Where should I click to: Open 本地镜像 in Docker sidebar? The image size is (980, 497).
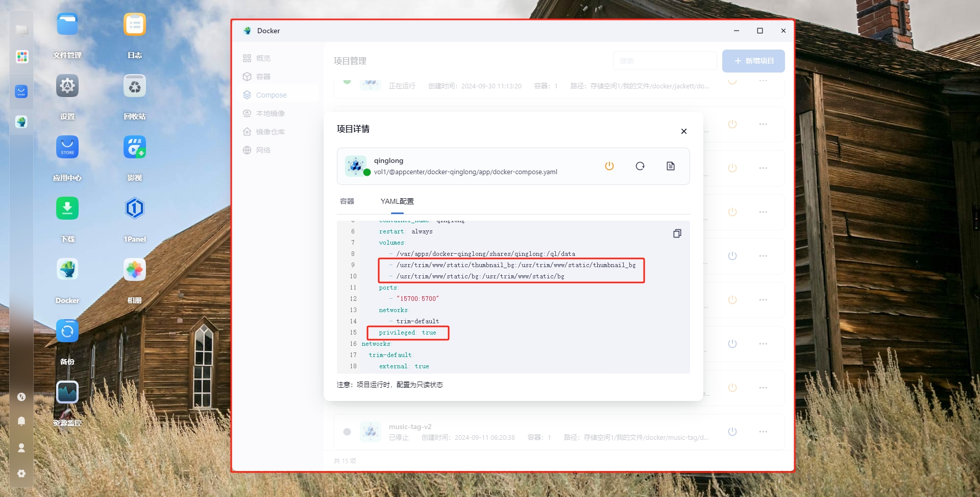271,113
